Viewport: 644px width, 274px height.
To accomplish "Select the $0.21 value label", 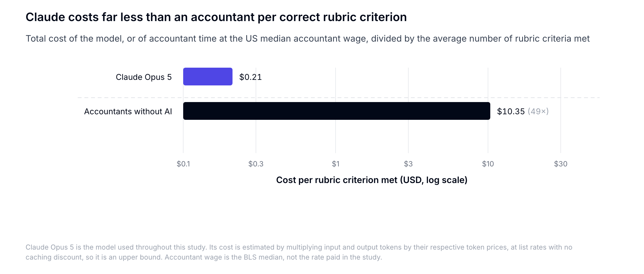I will click(250, 77).
